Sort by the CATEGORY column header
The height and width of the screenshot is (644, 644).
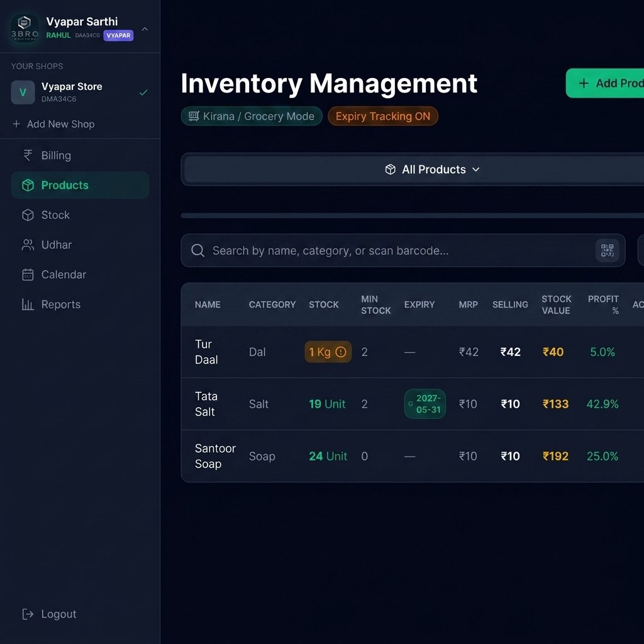click(272, 305)
